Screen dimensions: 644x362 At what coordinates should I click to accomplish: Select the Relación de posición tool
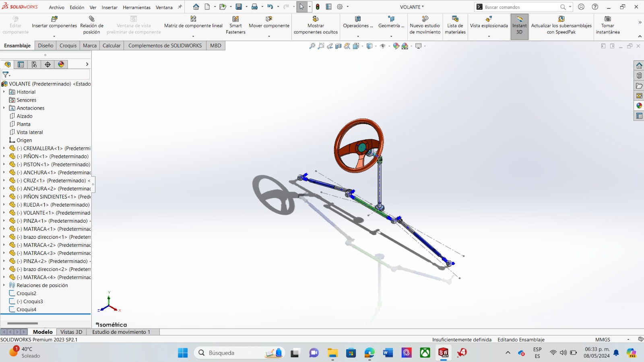(x=91, y=19)
